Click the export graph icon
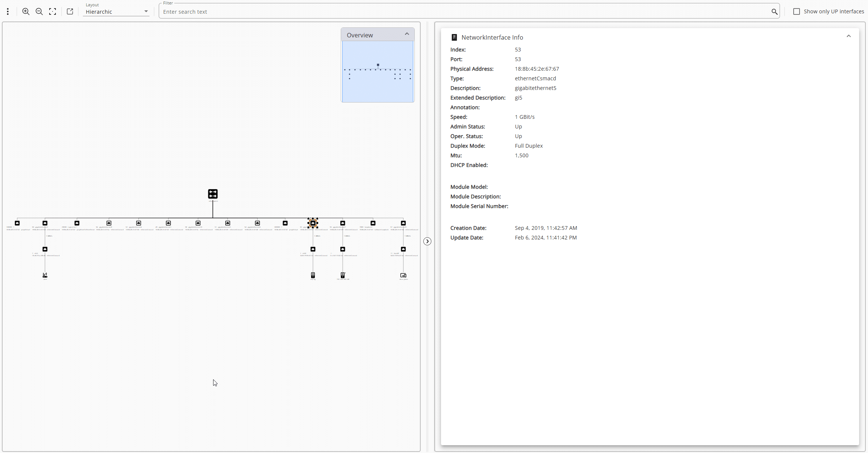The image size is (868, 453). (x=70, y=11)
